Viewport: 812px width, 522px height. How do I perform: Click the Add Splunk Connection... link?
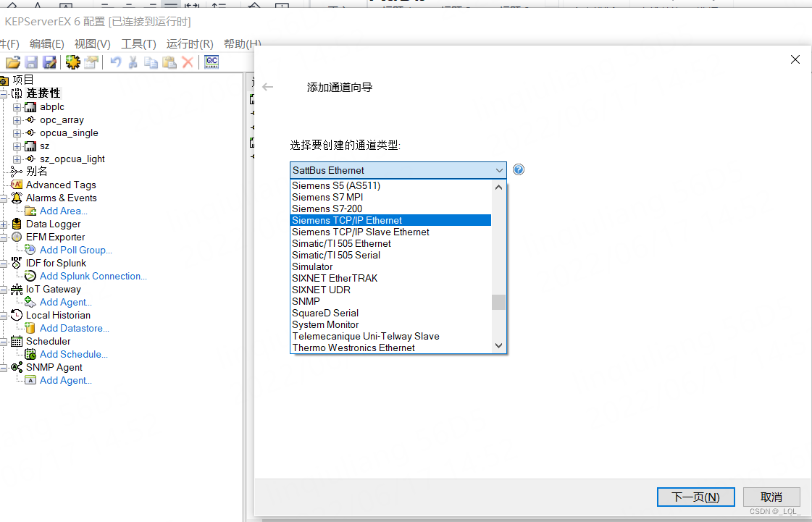(93, 276)
